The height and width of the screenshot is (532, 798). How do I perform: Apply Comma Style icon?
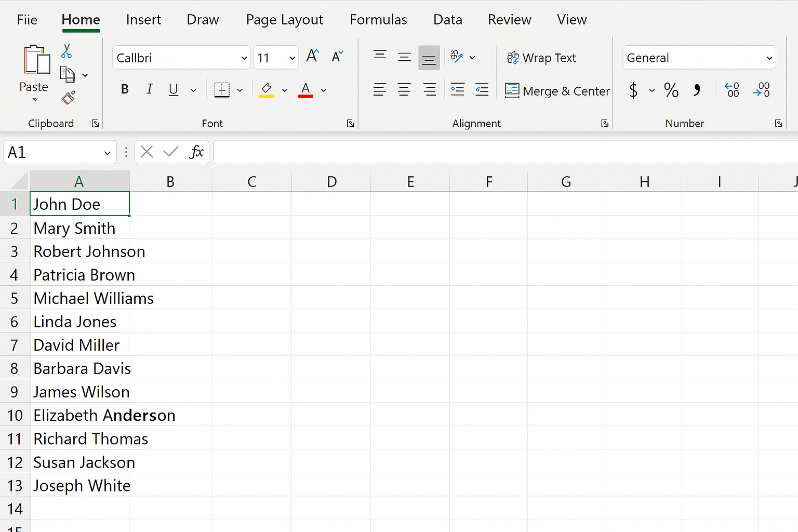coord(697,90)
